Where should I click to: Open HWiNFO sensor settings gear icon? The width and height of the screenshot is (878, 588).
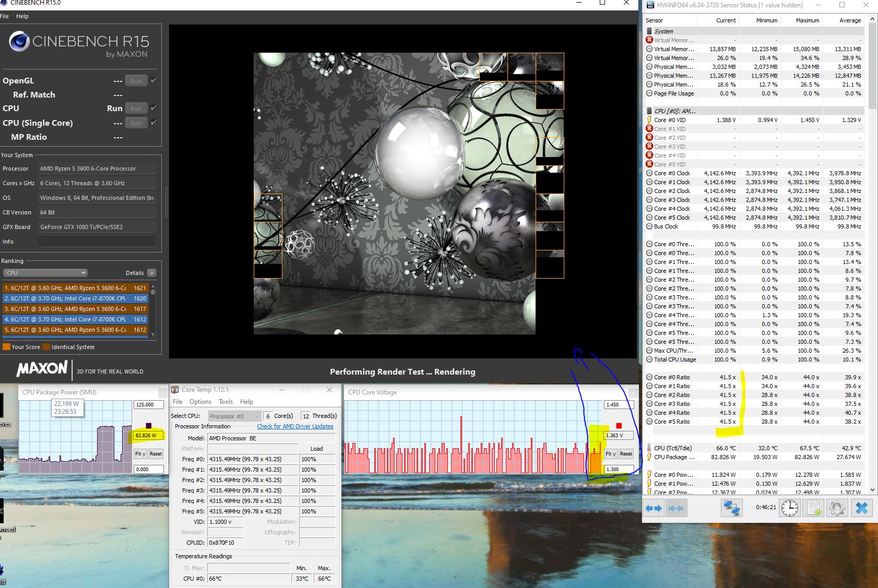tap(837, 508)
